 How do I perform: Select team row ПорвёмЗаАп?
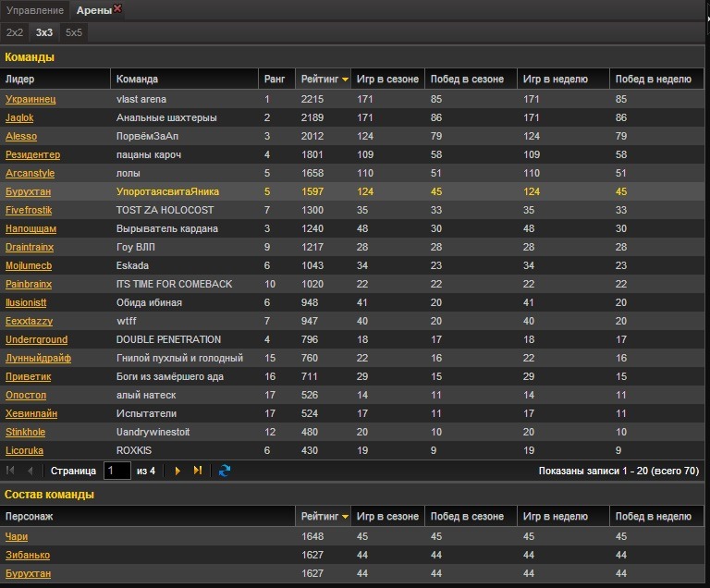pos(352,136)
